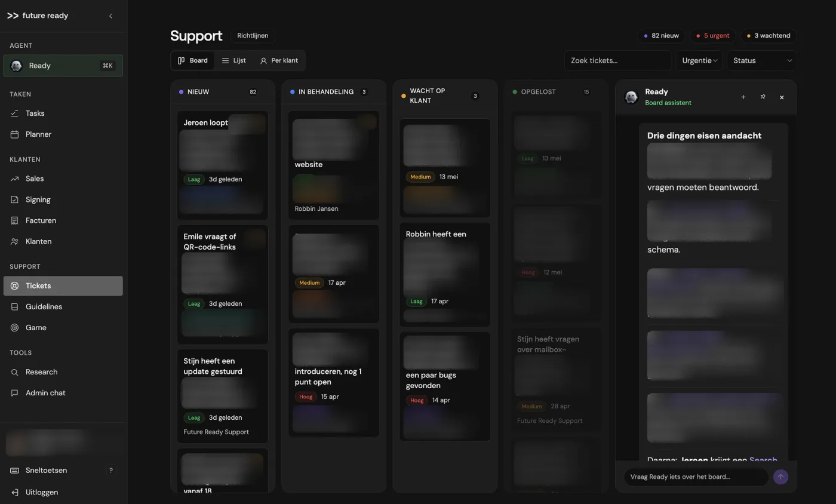Open the Jeroen loopt ticket card
Image resolution: width=836 pixels, height=504 pixels.
click(x=223, y=165)
